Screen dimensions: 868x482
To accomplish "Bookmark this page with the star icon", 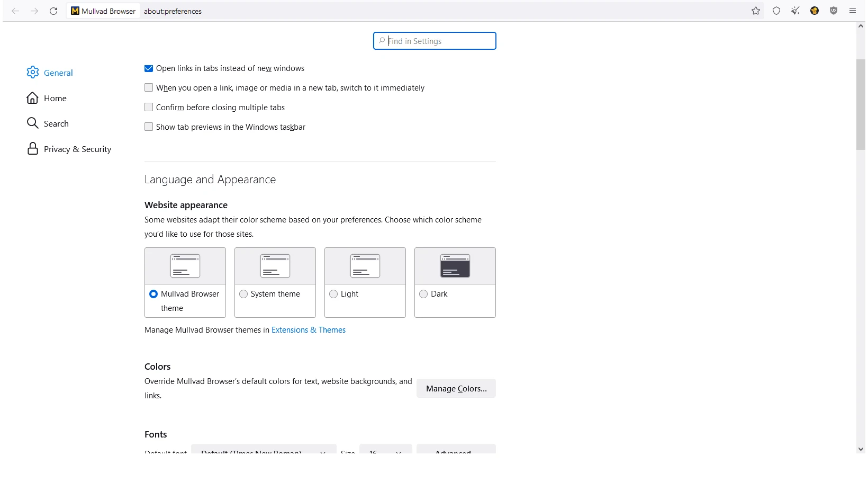I will pos(756,11).
